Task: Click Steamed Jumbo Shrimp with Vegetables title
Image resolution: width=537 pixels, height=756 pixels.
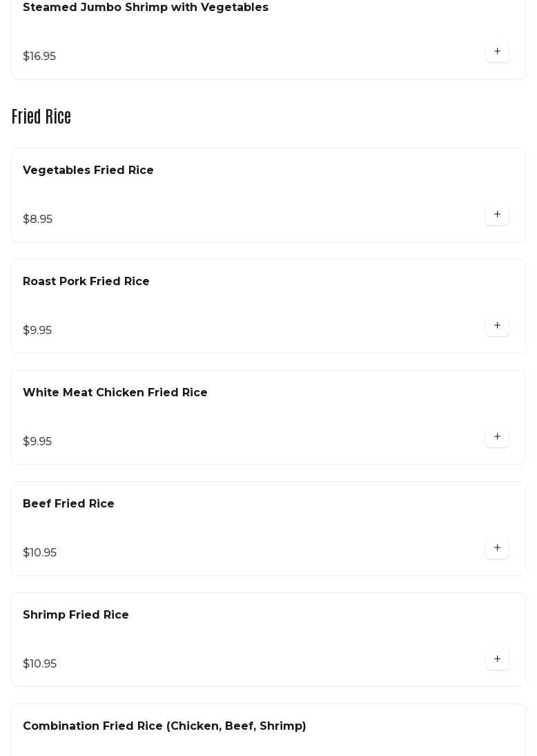Action: click(146, 8)
